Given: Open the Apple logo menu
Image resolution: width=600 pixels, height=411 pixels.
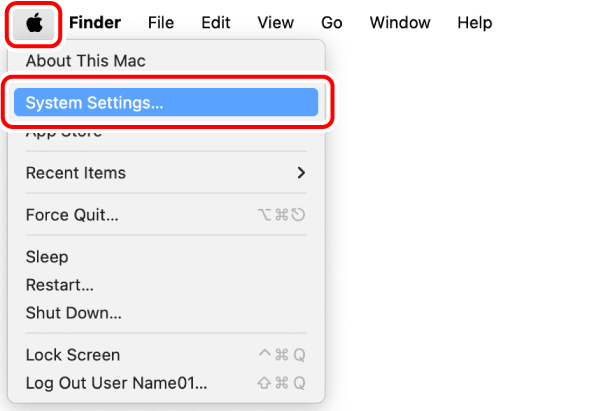Looking at the screenshot, I should point(34,23).
